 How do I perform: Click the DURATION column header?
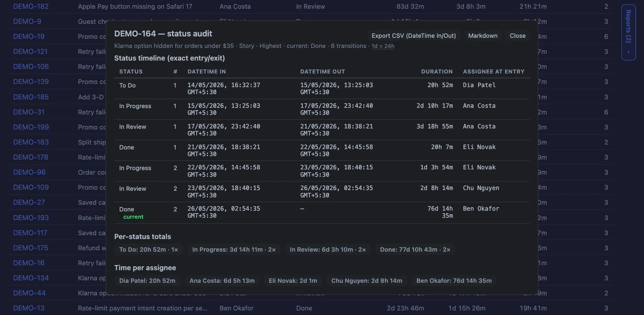click(437, 71)
